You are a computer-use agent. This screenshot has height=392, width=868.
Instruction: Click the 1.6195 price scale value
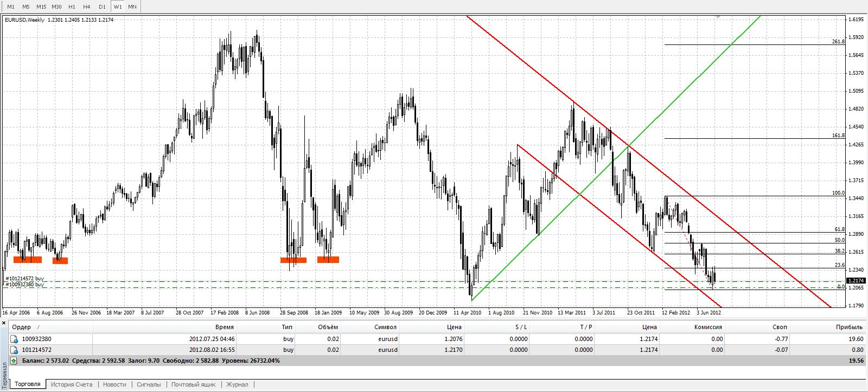pos(856,20)
